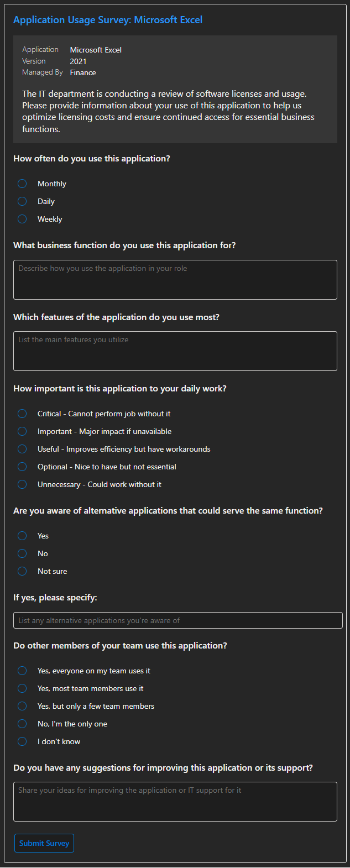Answer Yes to alternative applications question
The image size is (350, 868).
click(22, 536)
